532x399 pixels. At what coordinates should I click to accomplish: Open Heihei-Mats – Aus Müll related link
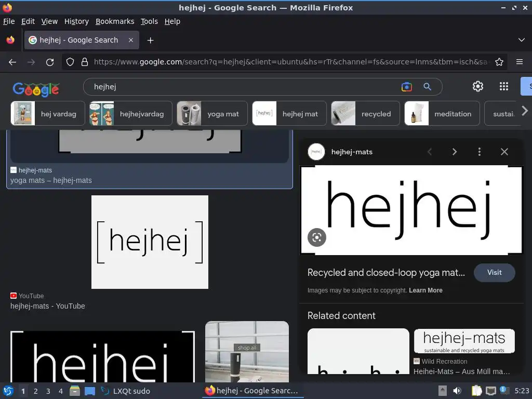(x=461, y=371)
